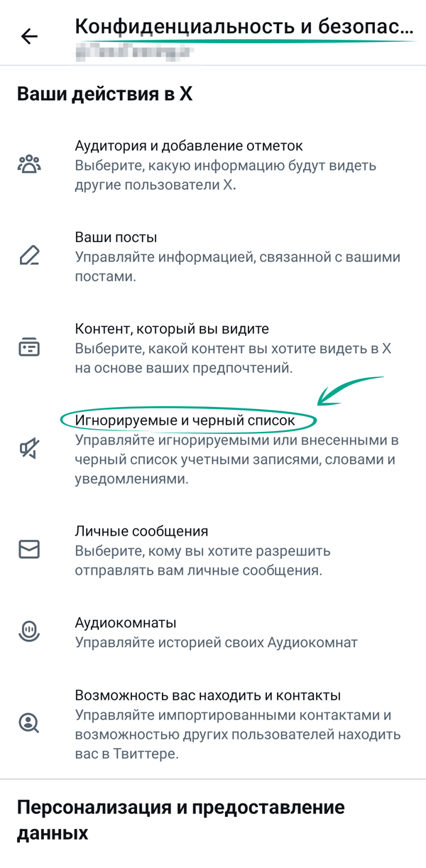Click the pencil icon next to Ваши посты
Viewport: 426px width, 868px height.
coord(29,256)
